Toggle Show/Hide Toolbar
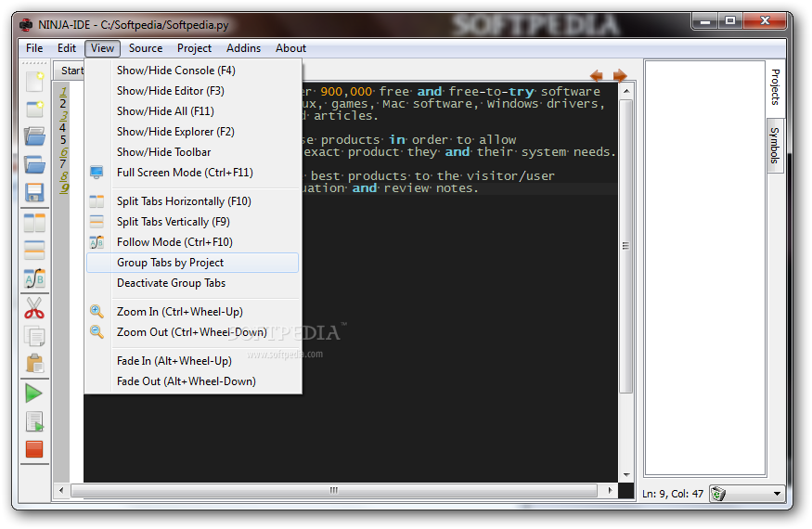The height and width of the screenshot is (529, 812). point(193,152)
